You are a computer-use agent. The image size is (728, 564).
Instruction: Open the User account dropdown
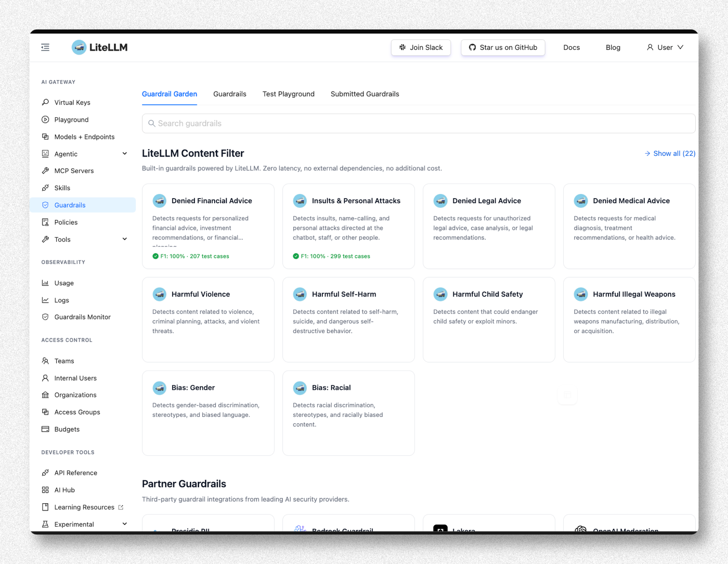click(x=665, y=47)
